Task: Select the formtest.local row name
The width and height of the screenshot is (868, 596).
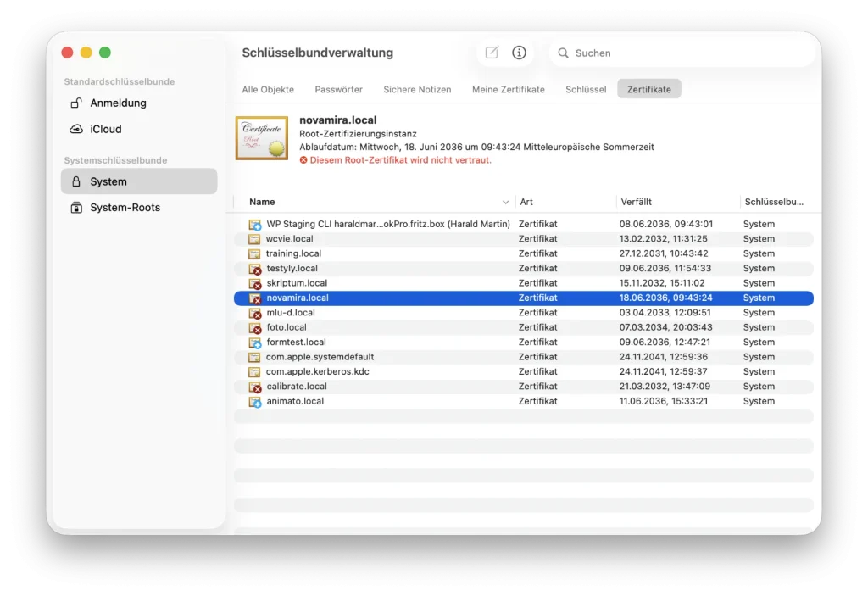Action: tap(296, 343)
